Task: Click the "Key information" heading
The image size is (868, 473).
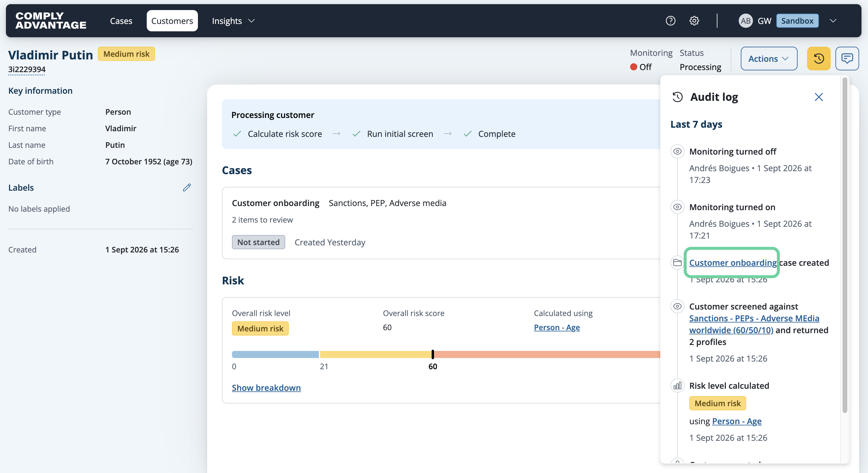Action: pyautogui.click(x=41, y=90)
